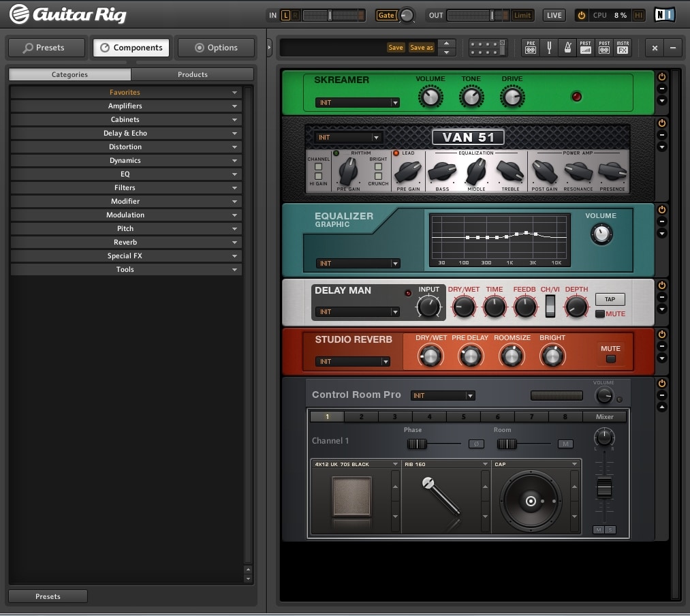Enable the Crunch switch on Van 51
Screen dimensions: 690x616
[x=378, y=176]
